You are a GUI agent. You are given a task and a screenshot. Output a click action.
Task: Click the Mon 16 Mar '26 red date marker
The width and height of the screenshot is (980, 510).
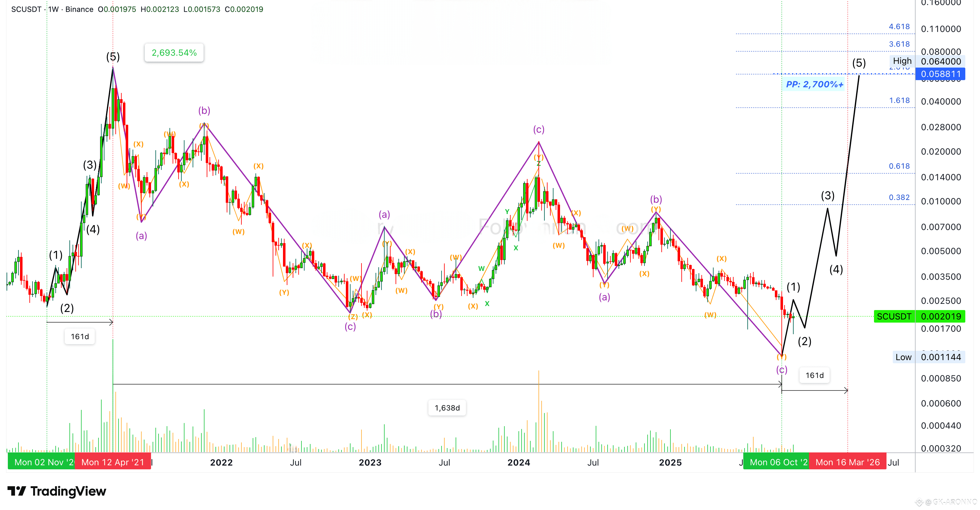click(x=848, y=462)
